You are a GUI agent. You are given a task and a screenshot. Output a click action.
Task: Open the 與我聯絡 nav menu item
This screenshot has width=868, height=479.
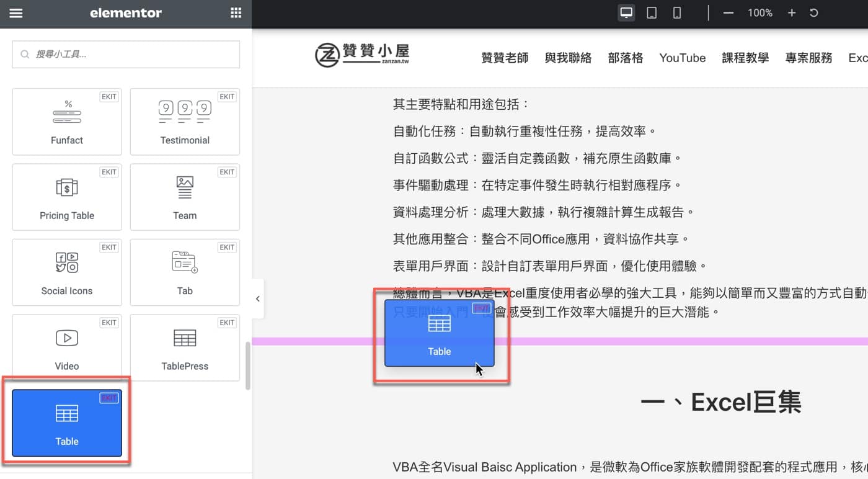point(568,58)
